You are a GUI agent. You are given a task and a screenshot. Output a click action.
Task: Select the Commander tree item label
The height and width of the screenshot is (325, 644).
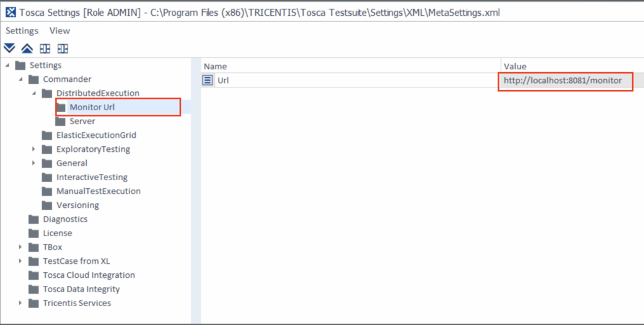(67, 79)
